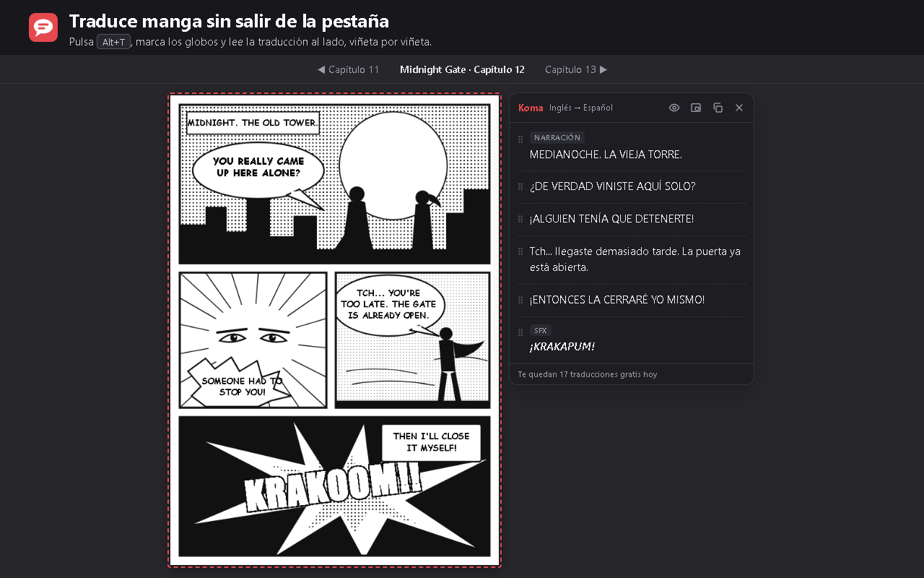
Task: Click the Traduce manga sin salir de la pestaña heading
Action: click(229, 21)
